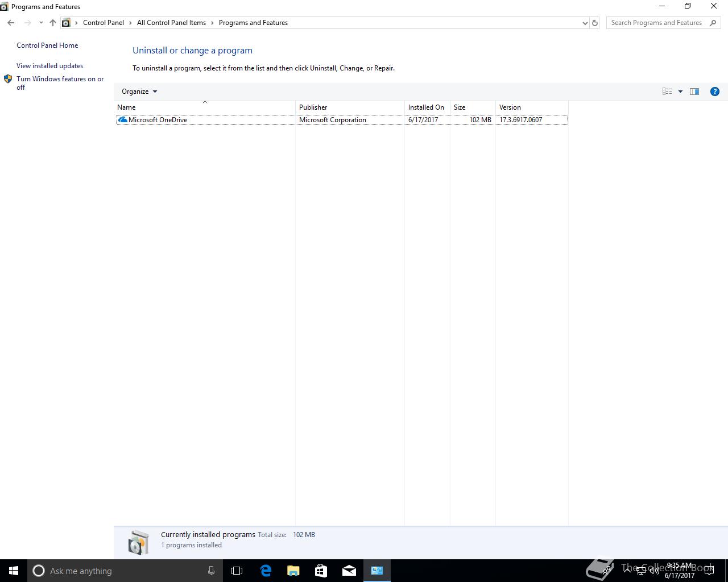Open the Windows Start button
Viewport: 728px width, 582px height.
point(14,571)
